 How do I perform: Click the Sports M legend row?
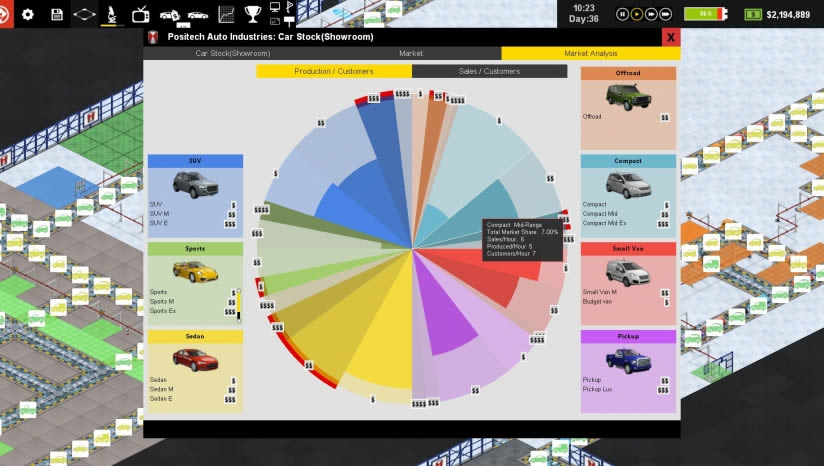click(193, 302)
